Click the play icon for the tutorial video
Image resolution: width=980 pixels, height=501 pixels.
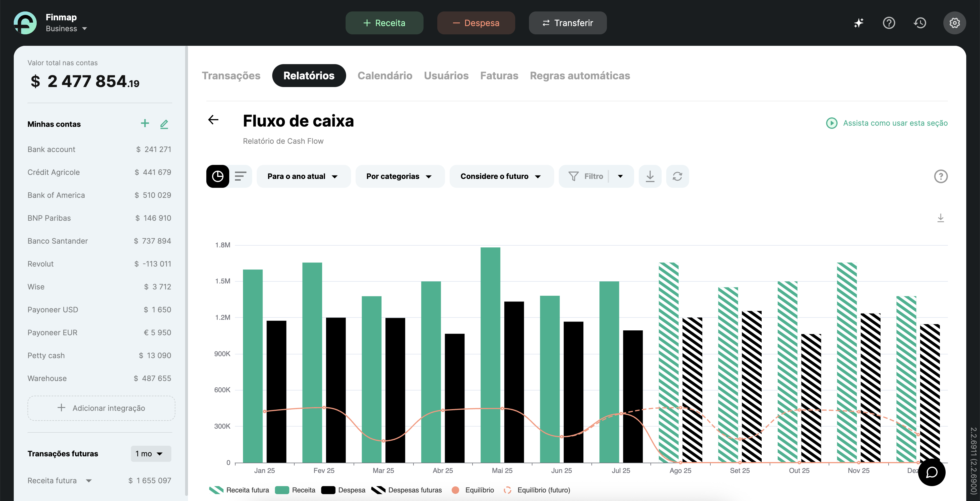[832, 123]
